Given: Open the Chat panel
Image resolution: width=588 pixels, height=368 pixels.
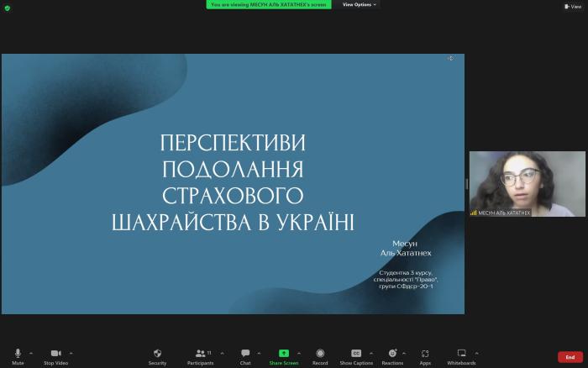Looking at the screenshot, I should 245,354.
